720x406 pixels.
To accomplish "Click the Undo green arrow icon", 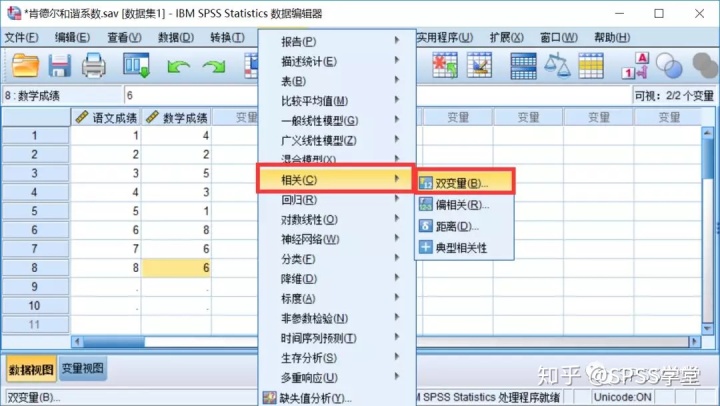I will tap(178, 67).
